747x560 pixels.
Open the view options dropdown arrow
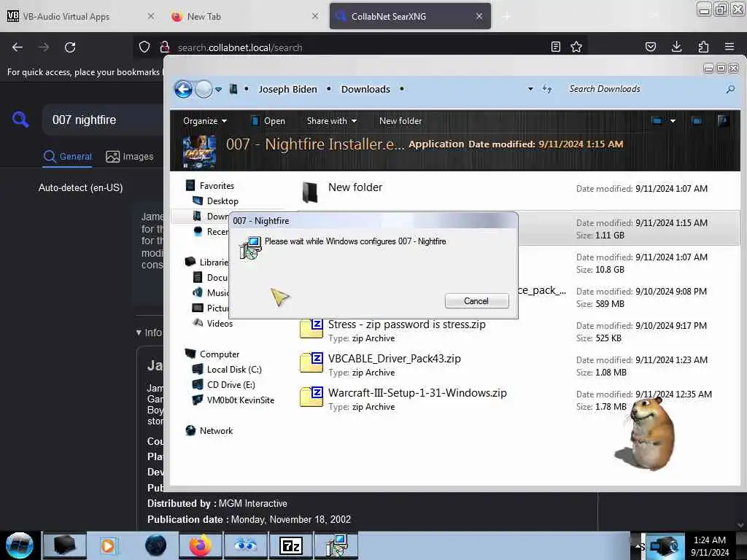pyautogui.click(x=673, y=121)
